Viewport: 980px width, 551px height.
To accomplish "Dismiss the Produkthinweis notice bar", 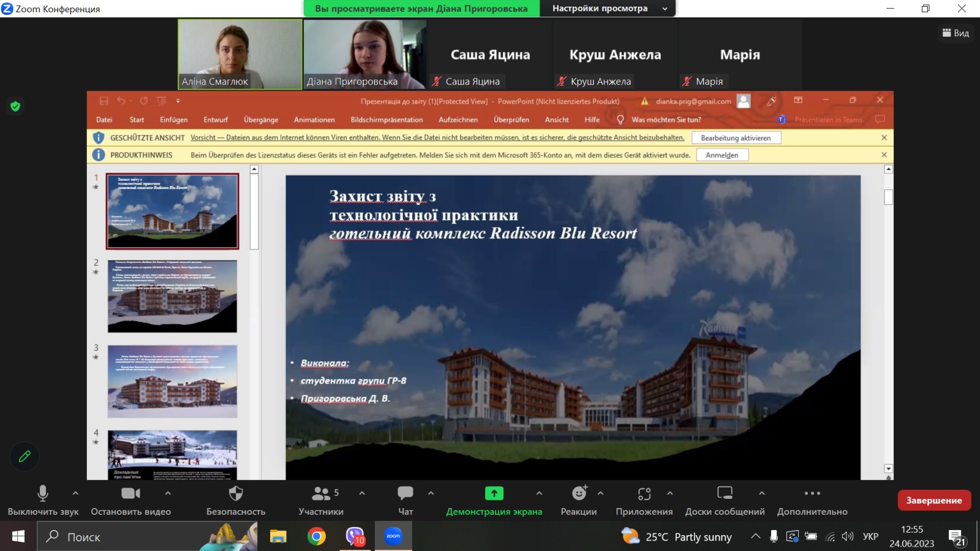I will click(884, 155).
